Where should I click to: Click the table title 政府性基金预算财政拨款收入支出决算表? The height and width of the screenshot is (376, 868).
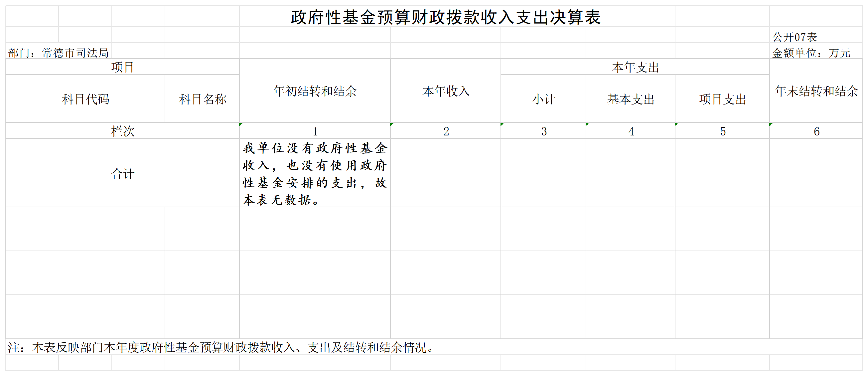(445, 17)
